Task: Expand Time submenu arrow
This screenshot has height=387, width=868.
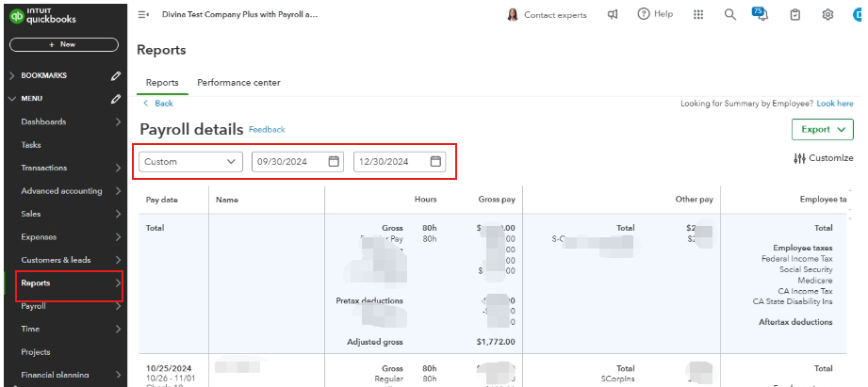Action: point(118,329)
